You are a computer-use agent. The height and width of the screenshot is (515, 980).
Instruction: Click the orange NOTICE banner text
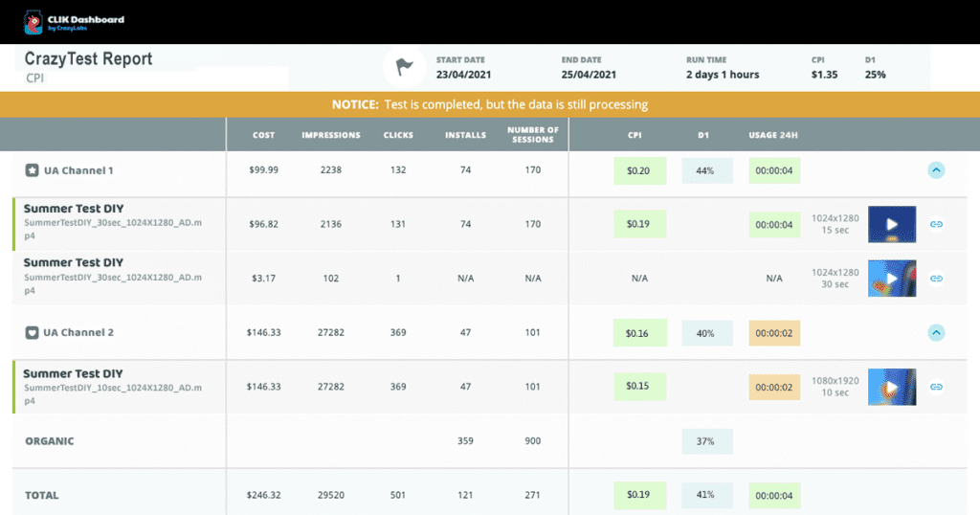click(x=490, y=104)
